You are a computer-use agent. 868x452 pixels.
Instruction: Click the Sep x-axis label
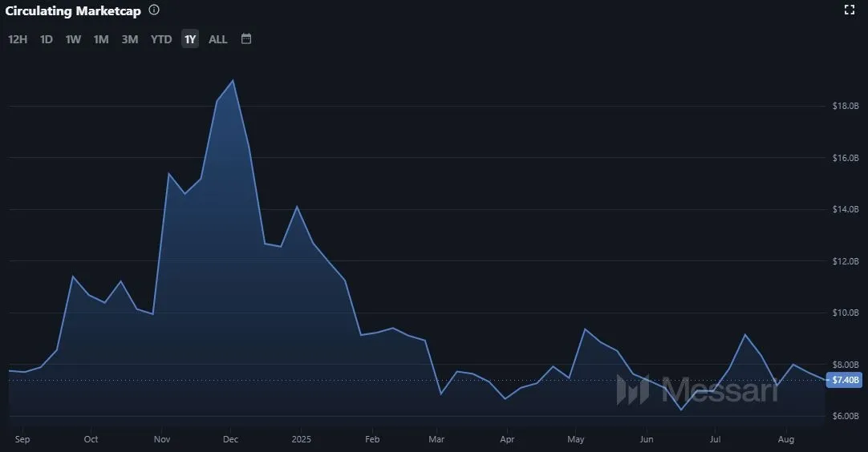click(x=22, y=439)
